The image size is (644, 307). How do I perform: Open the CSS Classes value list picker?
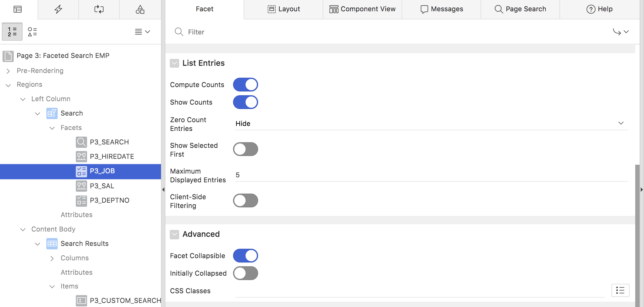click(620, 290)
